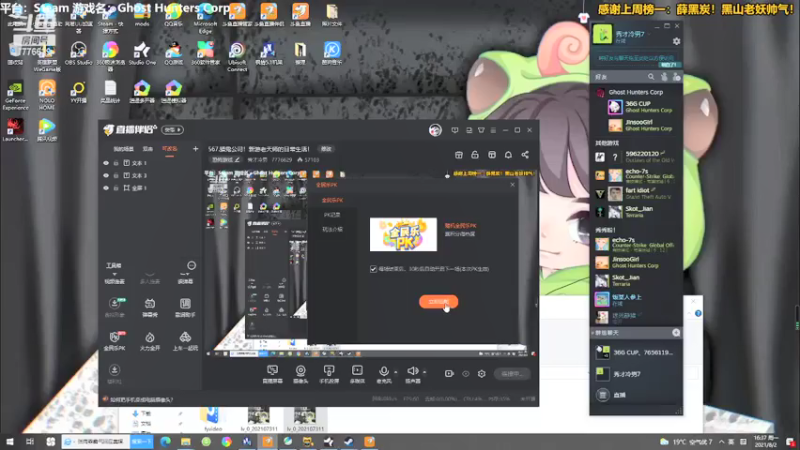The image size is (800, 450).
Task: Click the lock icon in top toolbar
Action: click(475, 155)
